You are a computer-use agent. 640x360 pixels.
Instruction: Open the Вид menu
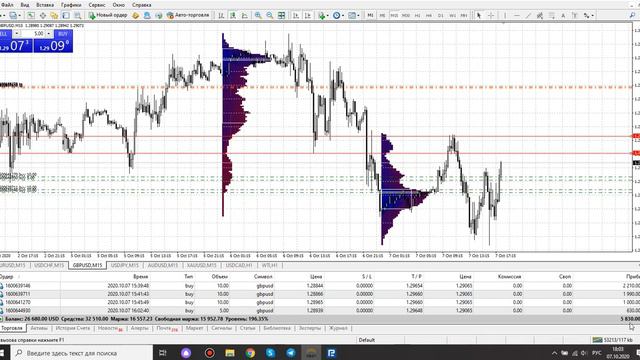24,5
